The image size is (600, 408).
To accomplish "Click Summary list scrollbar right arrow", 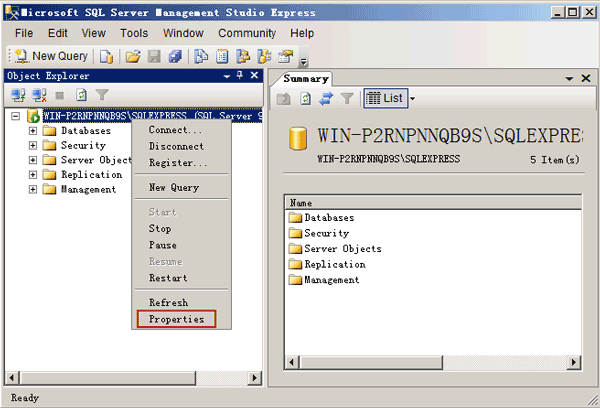I will (573, 362).
